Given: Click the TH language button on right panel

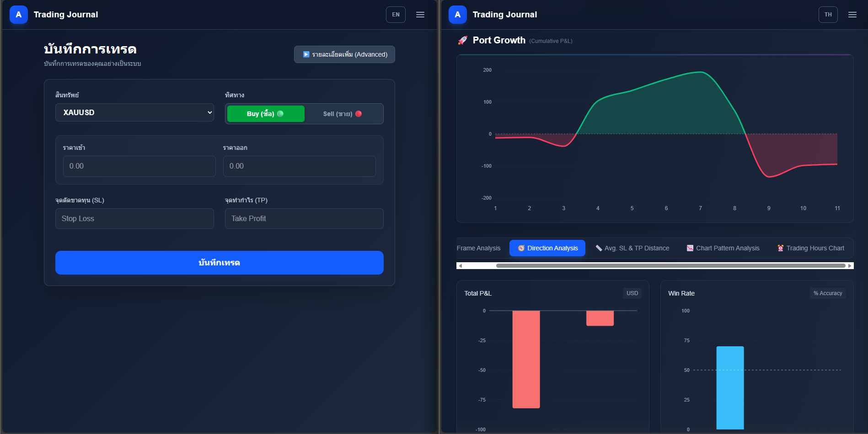Looking at the screenshot, I should click(828, 14).
